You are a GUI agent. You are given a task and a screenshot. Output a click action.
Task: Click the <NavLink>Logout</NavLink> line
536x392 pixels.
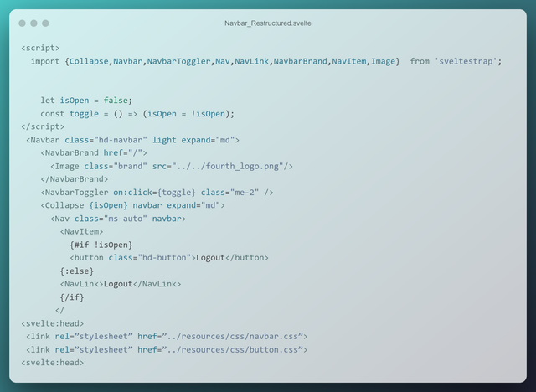click(x=121, y=284)
